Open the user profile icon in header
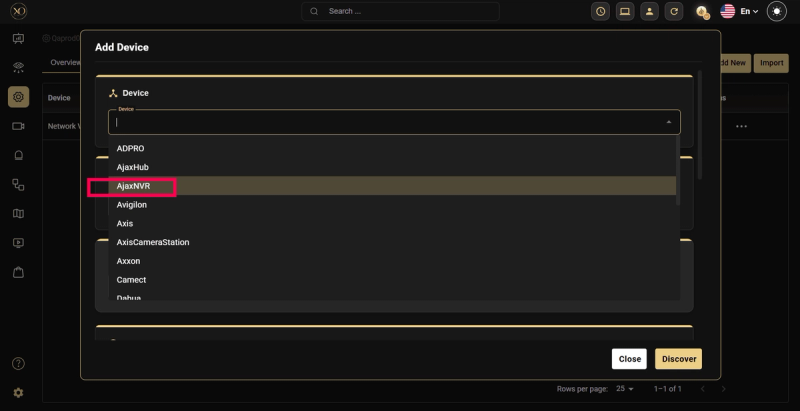Viewport: 800px width, 411px height. 649,11
